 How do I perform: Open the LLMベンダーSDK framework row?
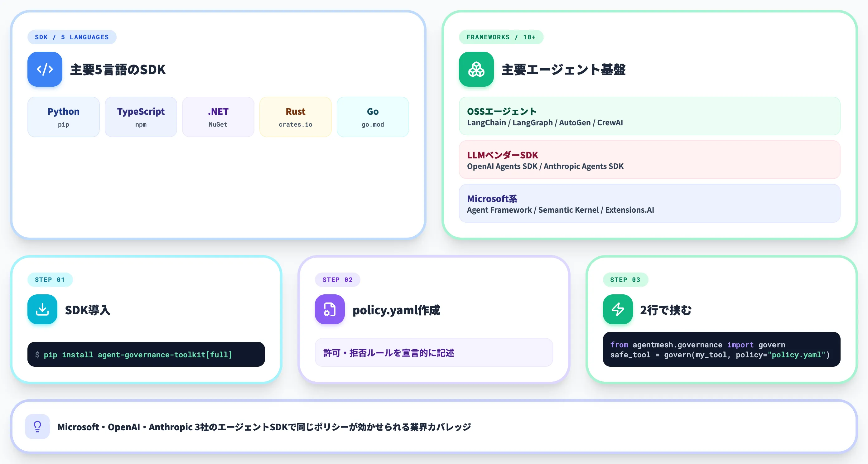click(650, 160)
